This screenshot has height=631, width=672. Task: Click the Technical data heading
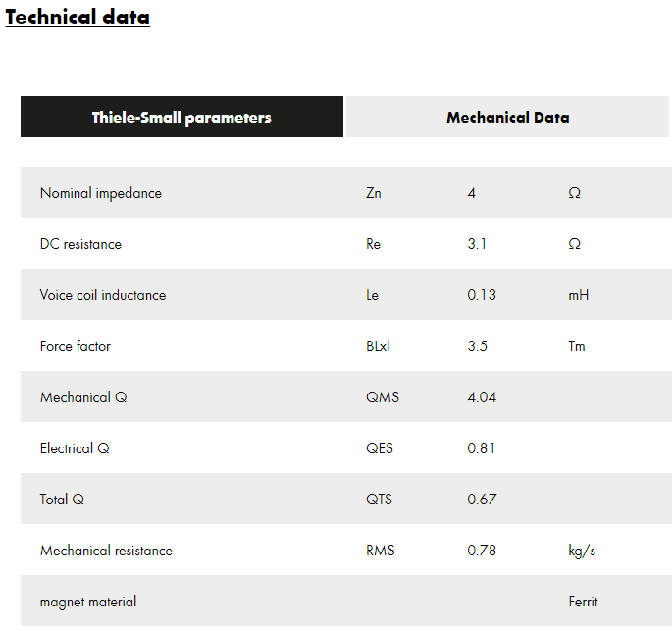tap(78, 17)
